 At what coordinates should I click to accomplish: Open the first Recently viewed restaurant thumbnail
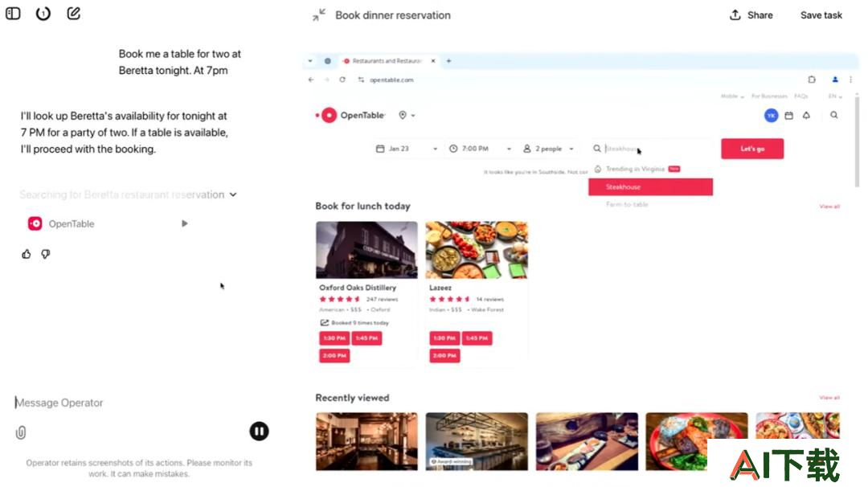pos(366,442)
